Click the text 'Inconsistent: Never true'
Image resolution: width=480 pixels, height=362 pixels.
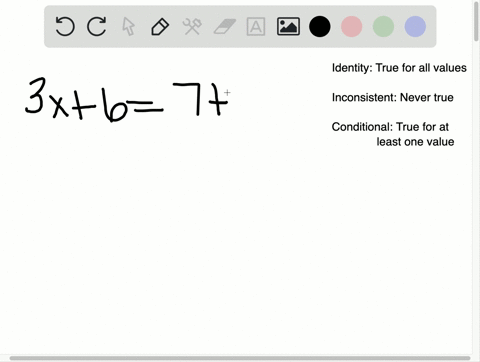coord(393,97)
